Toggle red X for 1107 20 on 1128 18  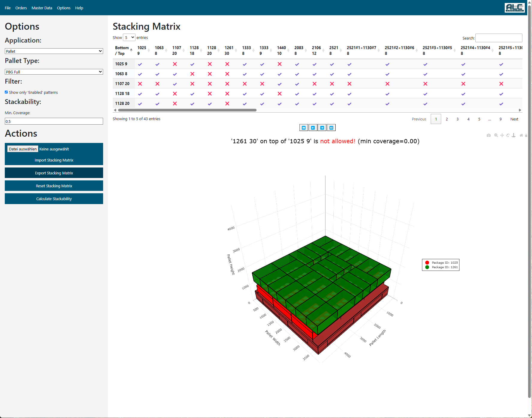pos(175,94)
